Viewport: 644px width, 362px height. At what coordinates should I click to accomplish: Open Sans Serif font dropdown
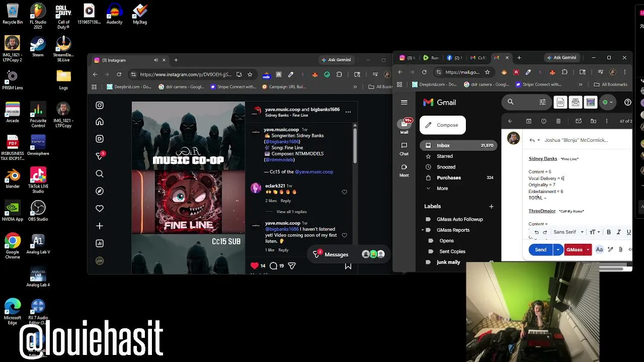click(569, 232)
